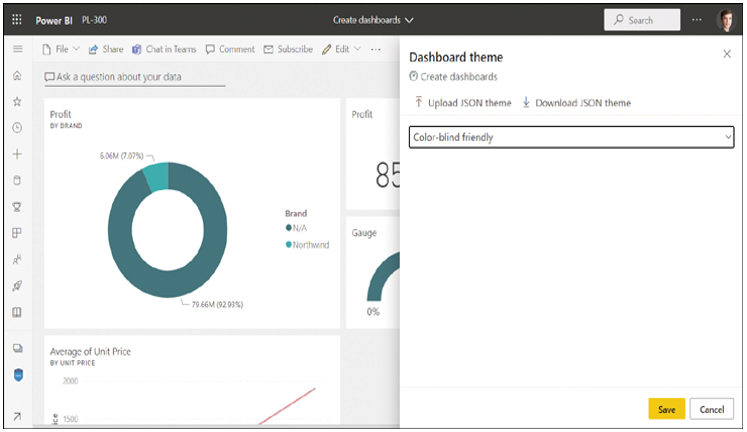Open the Comment pane
The height and width of the screenshot is (432, 747).
[x=230, y=49]
